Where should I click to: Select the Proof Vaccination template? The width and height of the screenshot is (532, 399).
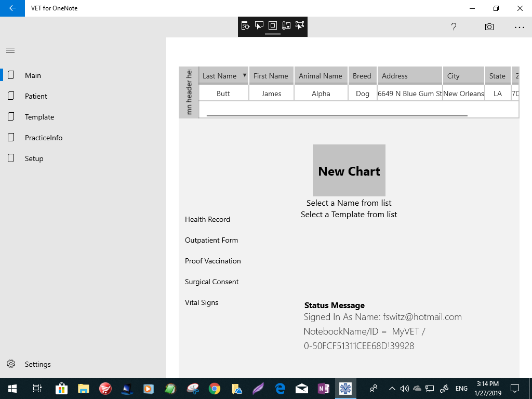[x=212, y=261]
